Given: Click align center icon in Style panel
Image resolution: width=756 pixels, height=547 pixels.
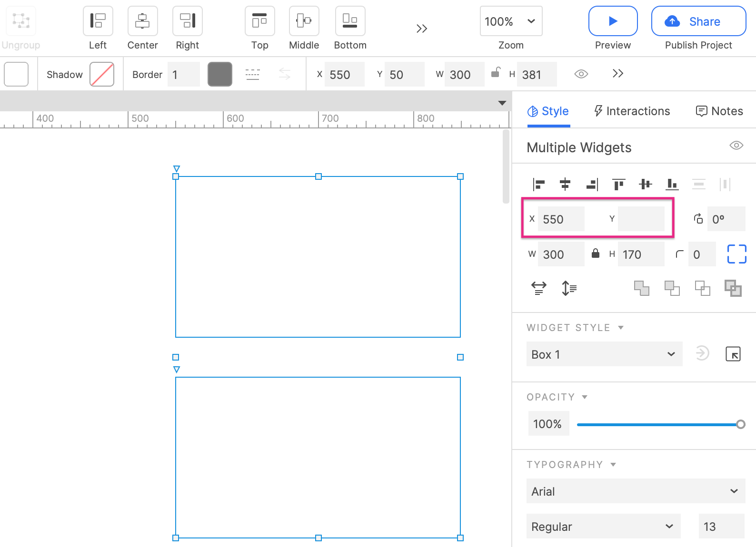Looking at the screenshot, I should pos(565,184).
